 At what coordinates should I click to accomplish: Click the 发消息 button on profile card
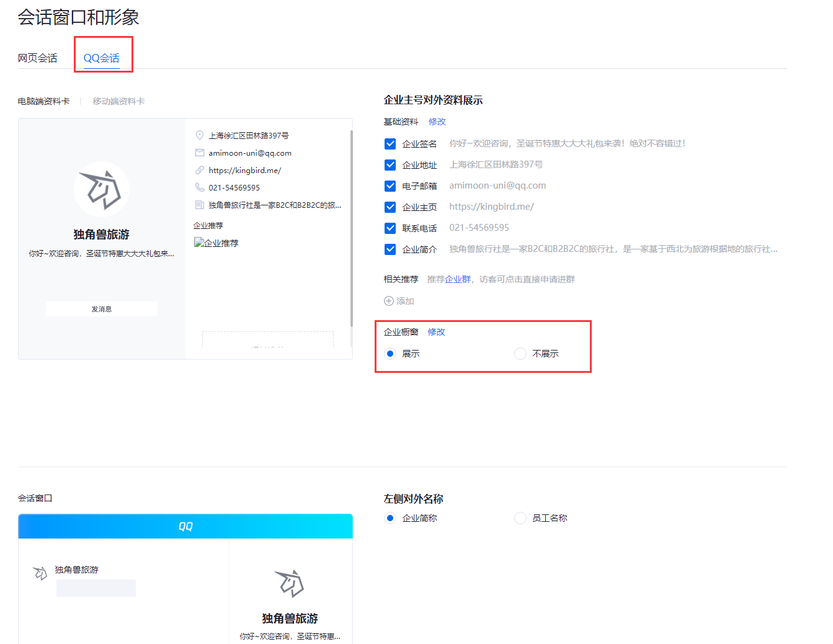(x=102, y=309)
